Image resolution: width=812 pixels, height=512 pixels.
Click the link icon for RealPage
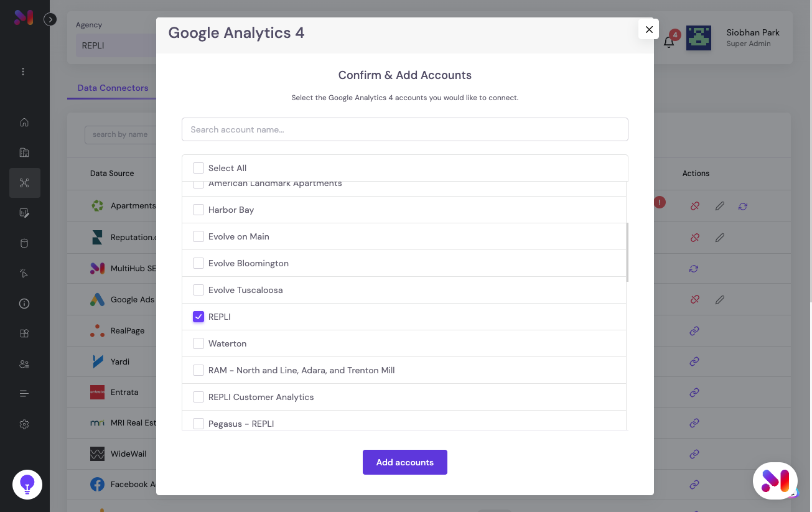694,331
